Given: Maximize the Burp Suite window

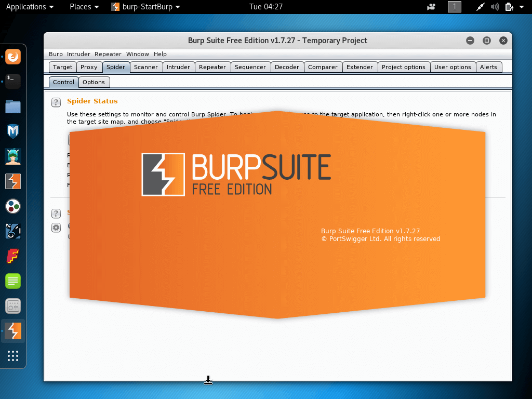Looking at the screenshot, I should 486,41.
